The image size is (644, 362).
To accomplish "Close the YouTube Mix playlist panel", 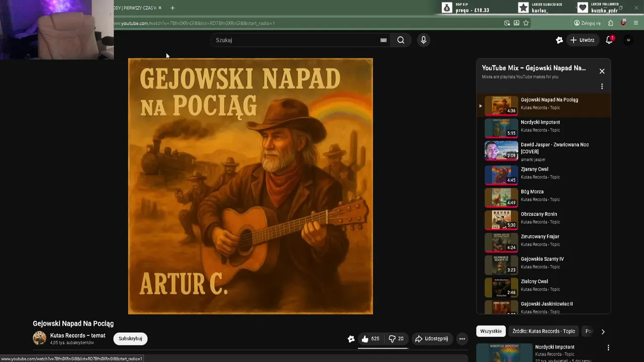I will 602,71.
